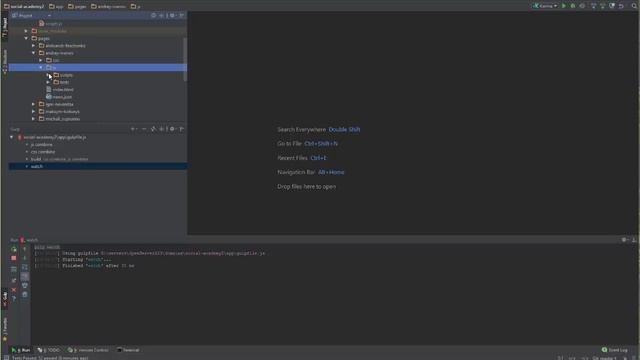Start debugging with the green bug icon
The image size is (640, 360).
(x=573, y=6)
